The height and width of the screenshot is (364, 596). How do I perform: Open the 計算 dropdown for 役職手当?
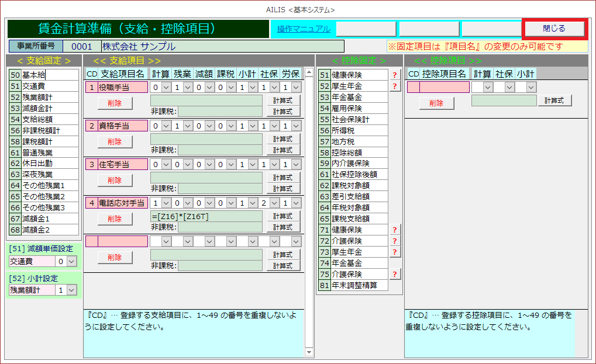[x=166, y=87]
